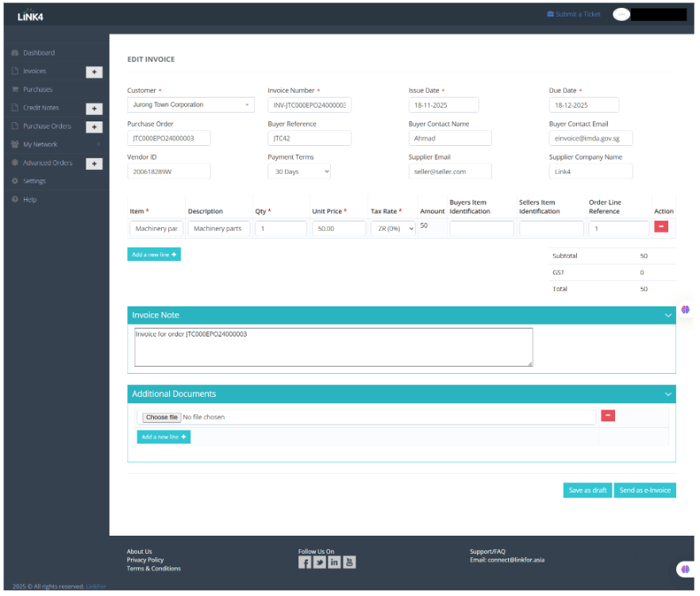Screen dimensions: 700x596
Task: Save the invoice as draft
Action: pos(587,490)
